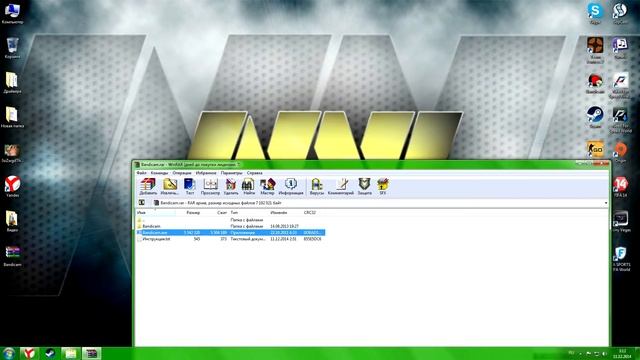This screenshot has width=640, height=360.
Task: Show archive Информация (Info)
Action: 291,187
